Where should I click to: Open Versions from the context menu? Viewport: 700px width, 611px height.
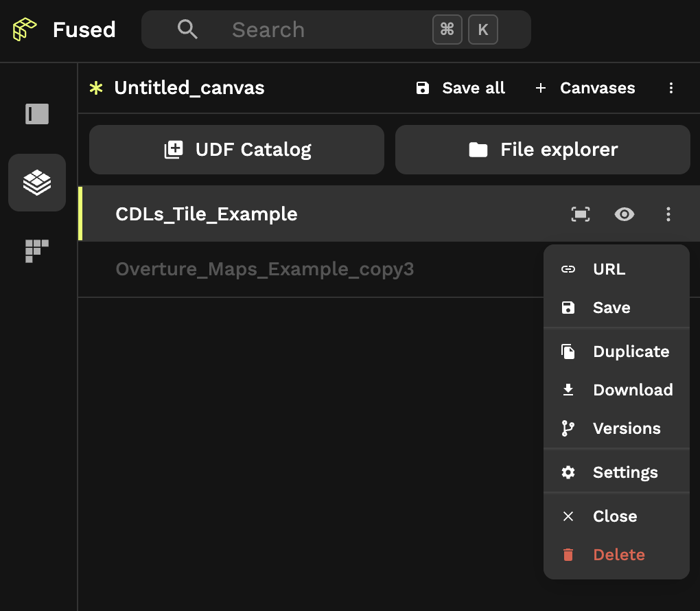click(x=626, y=428)
